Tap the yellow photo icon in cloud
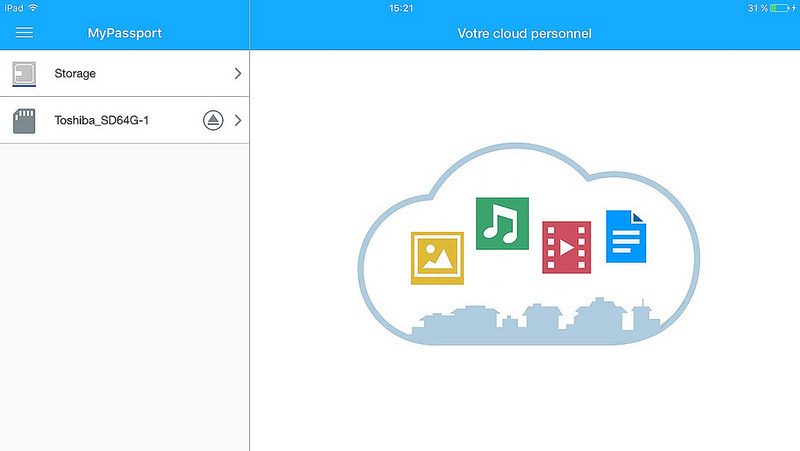800x451 pixels. point(437,258)
